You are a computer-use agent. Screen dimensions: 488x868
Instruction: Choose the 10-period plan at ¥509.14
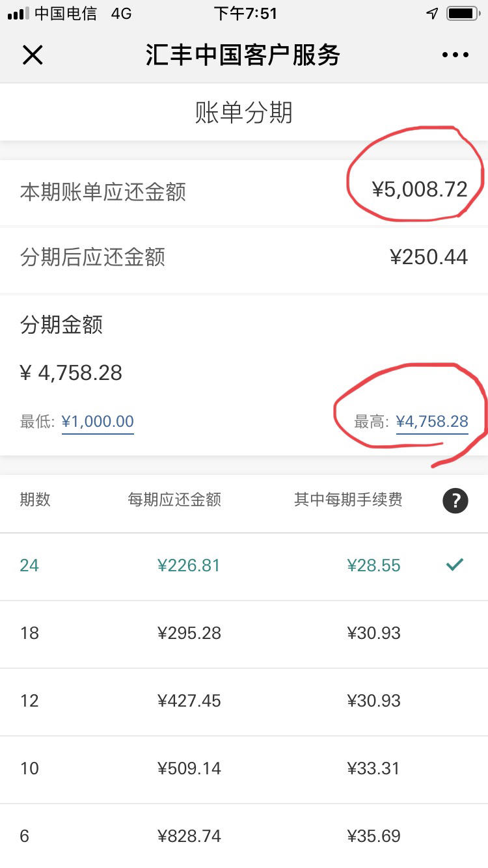coord(244,769)
